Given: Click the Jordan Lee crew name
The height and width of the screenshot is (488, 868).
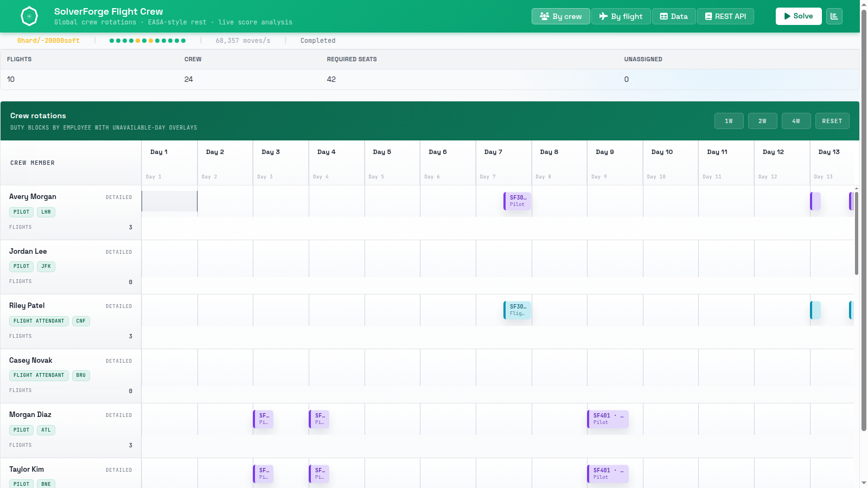Looking at the screenshot, I should click(x=28, y=252).
